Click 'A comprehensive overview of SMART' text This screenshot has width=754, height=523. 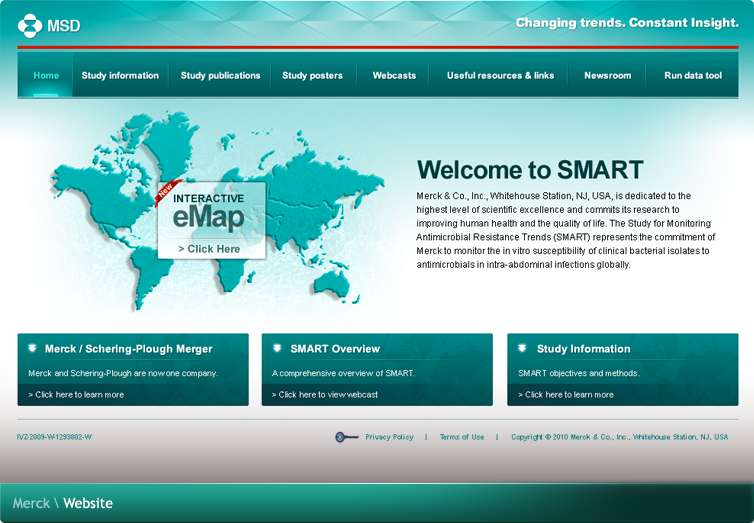click(343, 373)
